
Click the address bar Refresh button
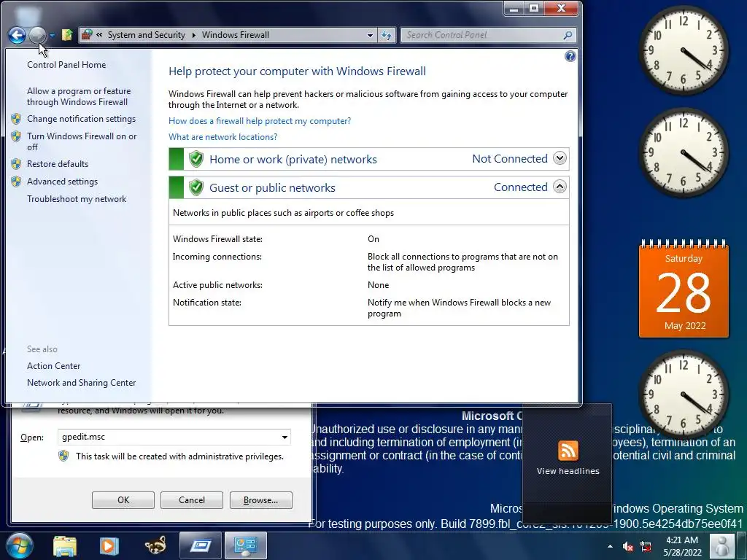(387, 35)
